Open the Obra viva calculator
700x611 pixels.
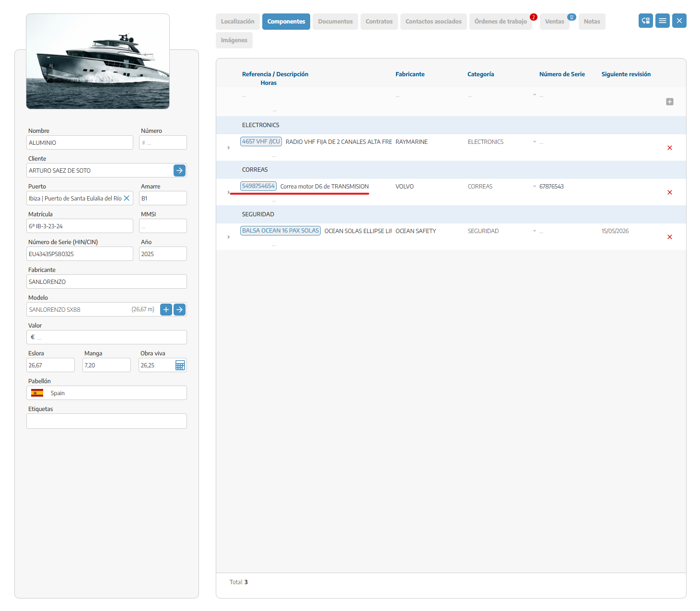pos(180,365)
